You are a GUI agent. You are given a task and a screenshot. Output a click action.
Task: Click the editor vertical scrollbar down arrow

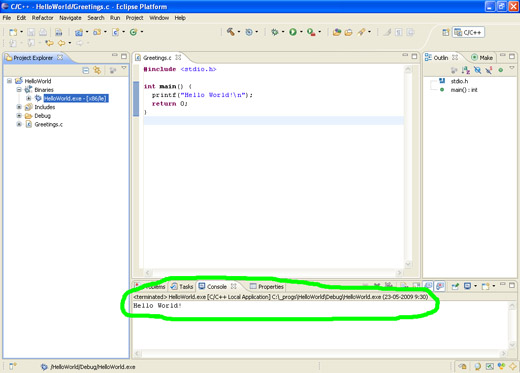coord(408,264)
